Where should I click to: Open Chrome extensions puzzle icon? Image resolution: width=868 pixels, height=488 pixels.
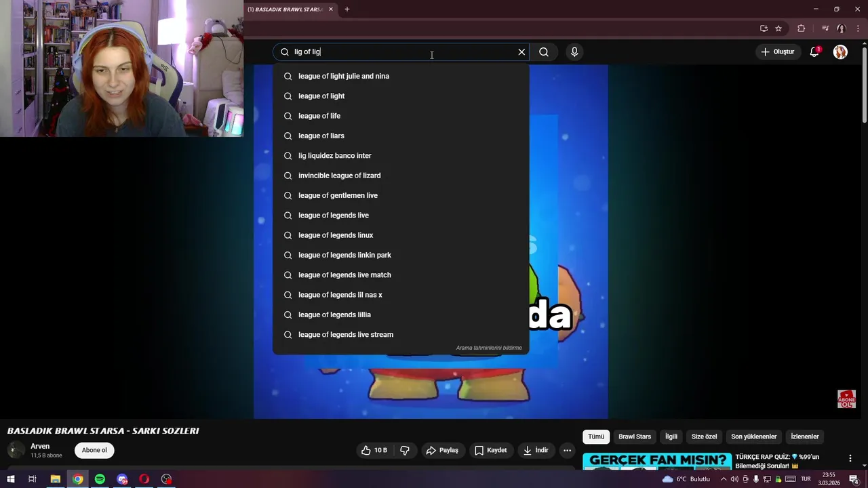point(802,28)
